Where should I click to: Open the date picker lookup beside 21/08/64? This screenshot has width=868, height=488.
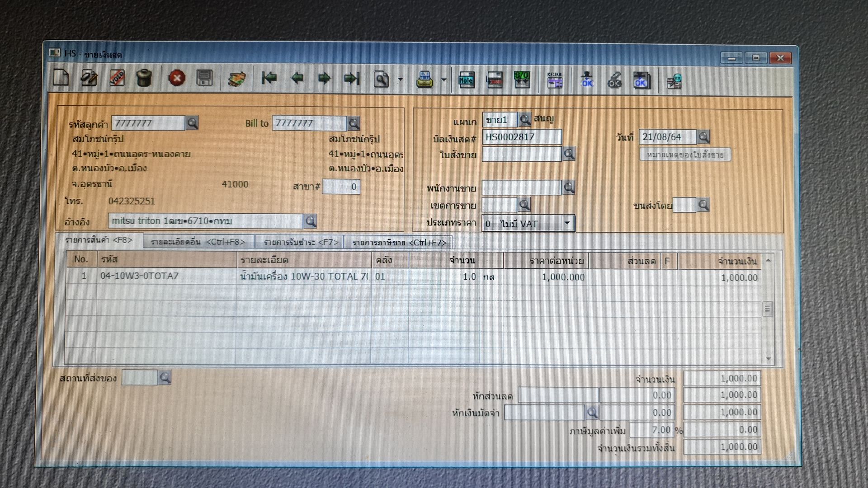pyautogui.click(x=703, y=136)
